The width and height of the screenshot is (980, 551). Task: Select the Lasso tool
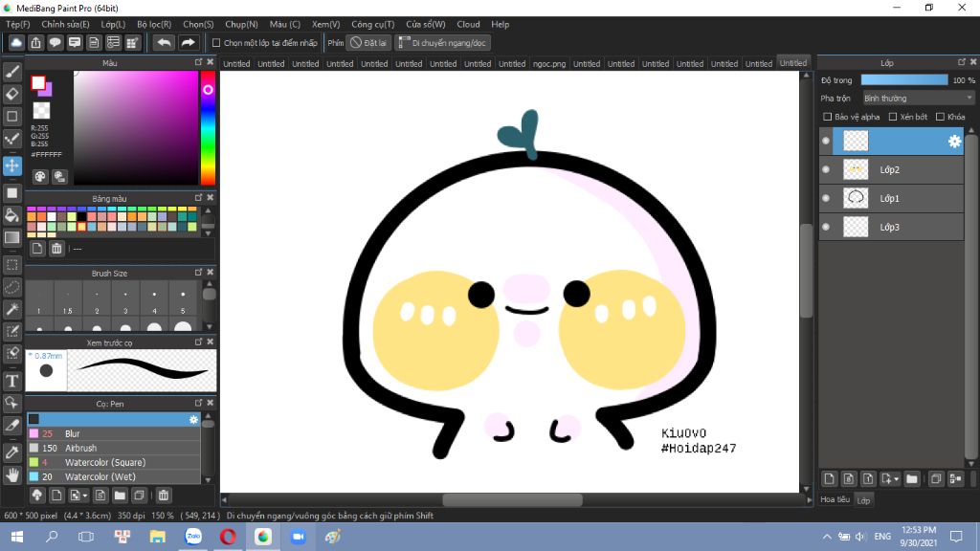[x=11, y=287]
